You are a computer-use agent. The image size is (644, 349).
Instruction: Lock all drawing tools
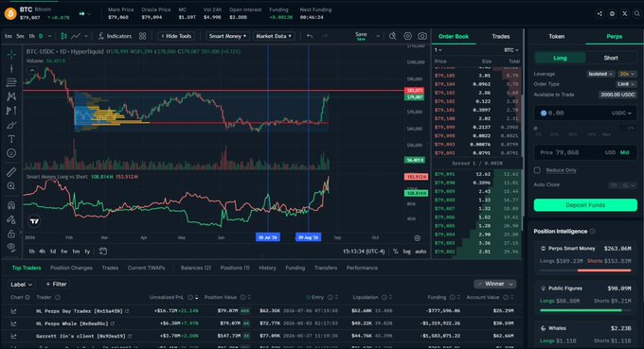[x=11, y=234]
